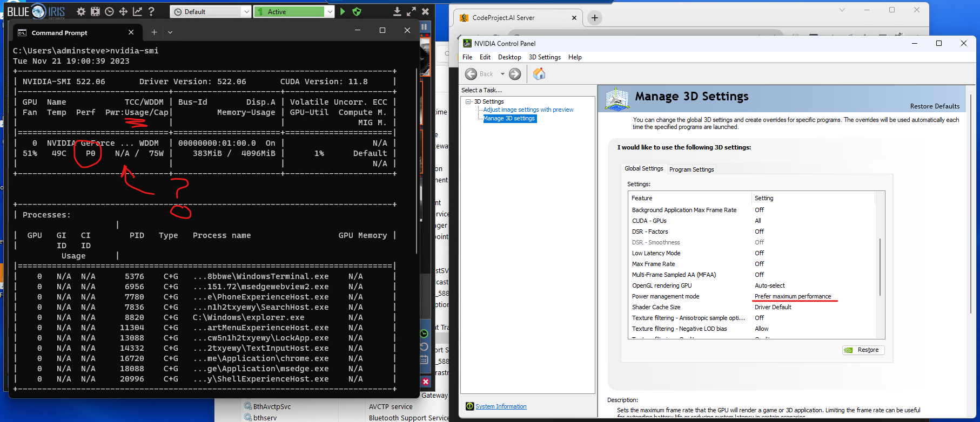
Task: Click green play arrow in Blue Iris toolbar
Action: 343,11
